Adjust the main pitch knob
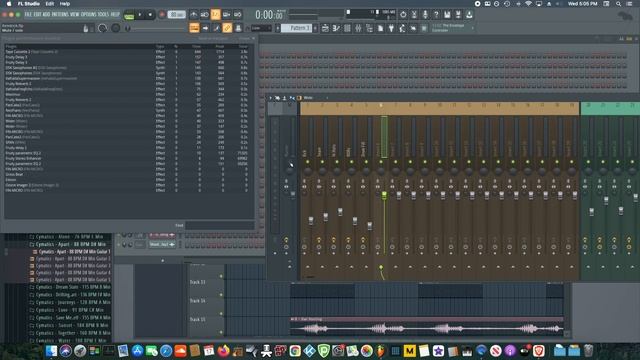This screenshot has width=640, height=360. point(116,28)
